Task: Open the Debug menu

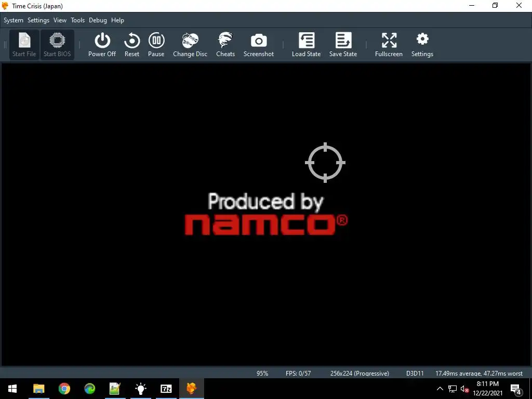Action: 98,20
